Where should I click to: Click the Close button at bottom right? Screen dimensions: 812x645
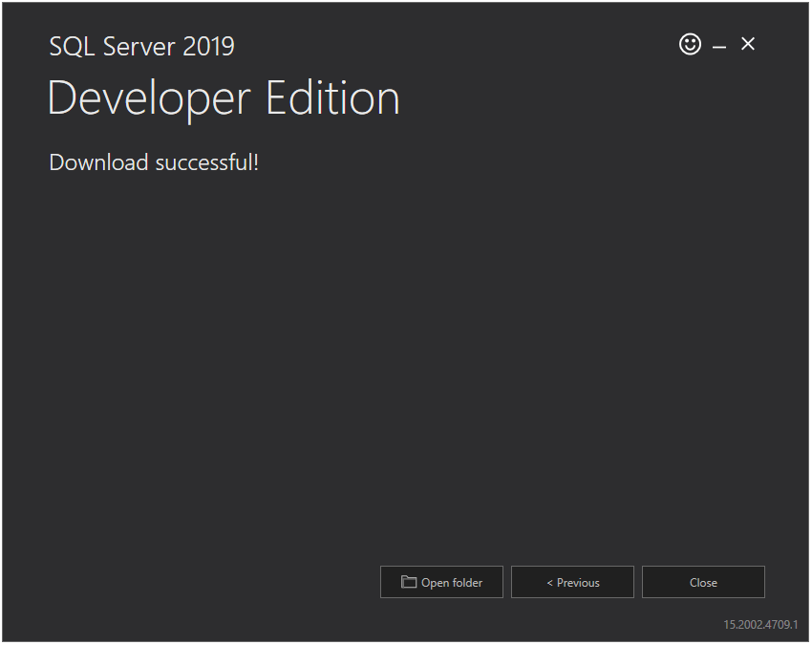[x=703, y=582]
